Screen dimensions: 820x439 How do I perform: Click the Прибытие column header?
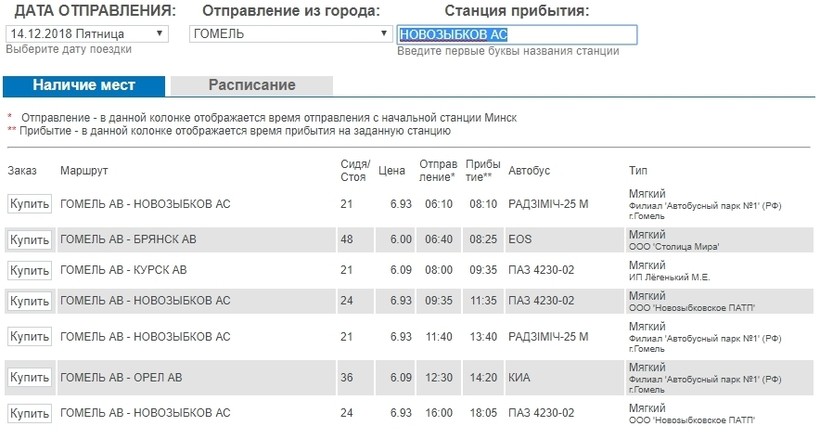[x=483, y=171]
